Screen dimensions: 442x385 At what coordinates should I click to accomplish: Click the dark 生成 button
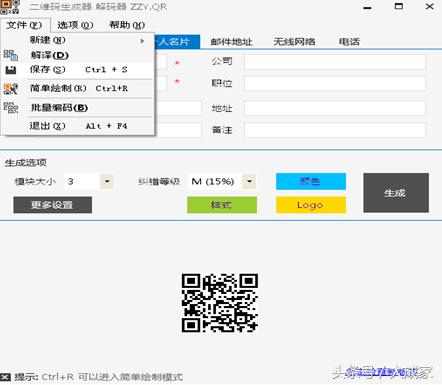(396, 193)
